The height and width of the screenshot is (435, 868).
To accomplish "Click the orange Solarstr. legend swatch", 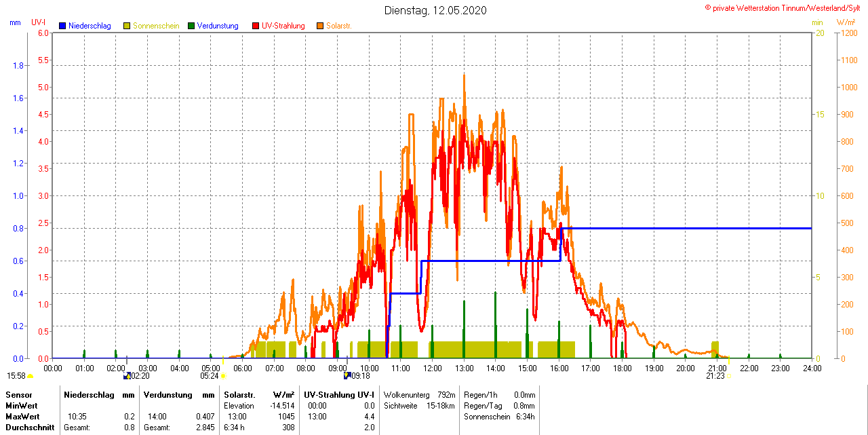I will (320, 26).
